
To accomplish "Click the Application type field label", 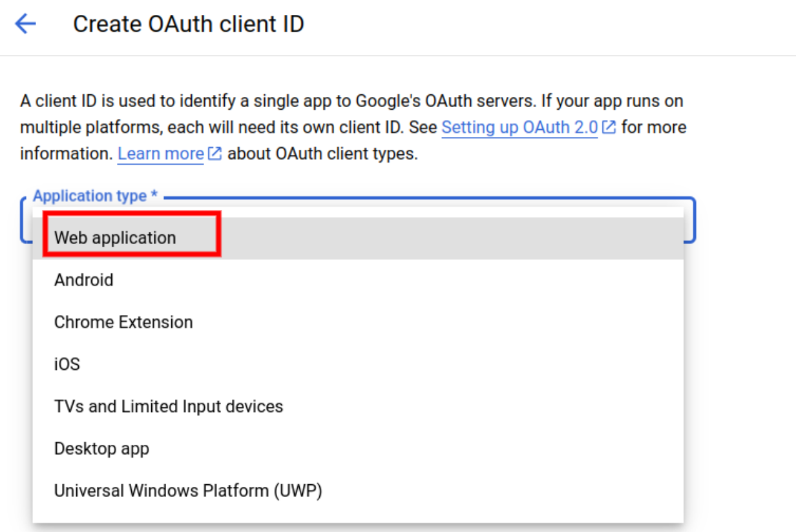I will pos(89,196).
